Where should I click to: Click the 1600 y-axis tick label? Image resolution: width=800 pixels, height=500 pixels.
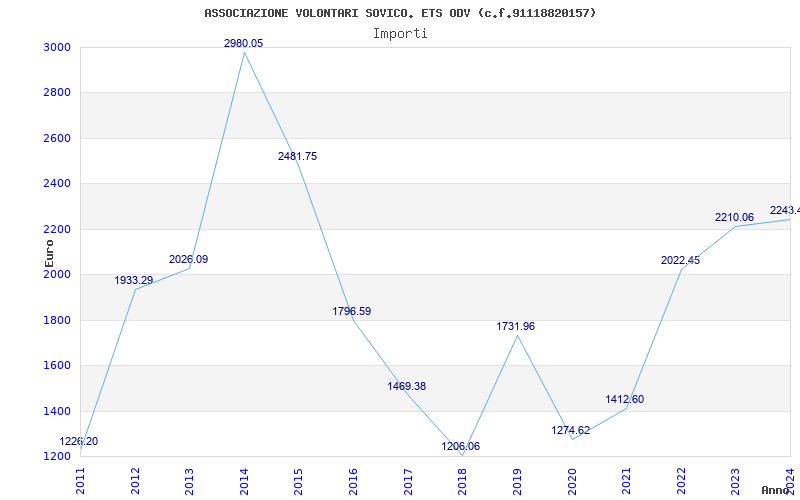57,366
